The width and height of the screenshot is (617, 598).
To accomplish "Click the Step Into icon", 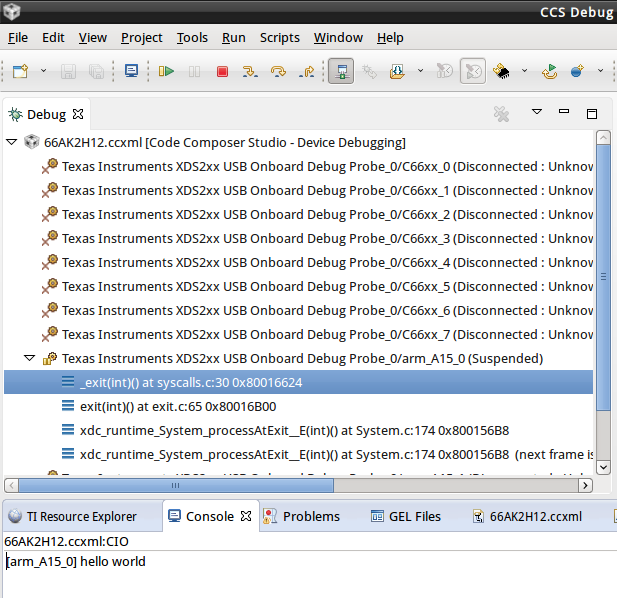I will point(250,71).
